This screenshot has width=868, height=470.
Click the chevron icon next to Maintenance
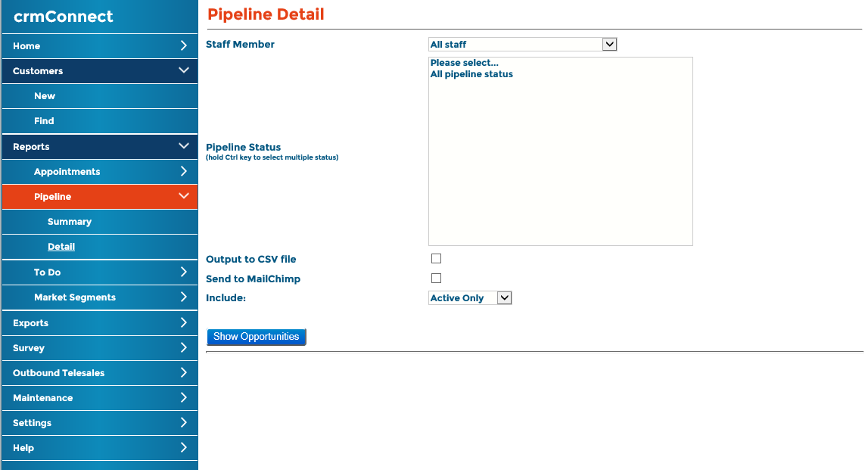pos(183,398)
